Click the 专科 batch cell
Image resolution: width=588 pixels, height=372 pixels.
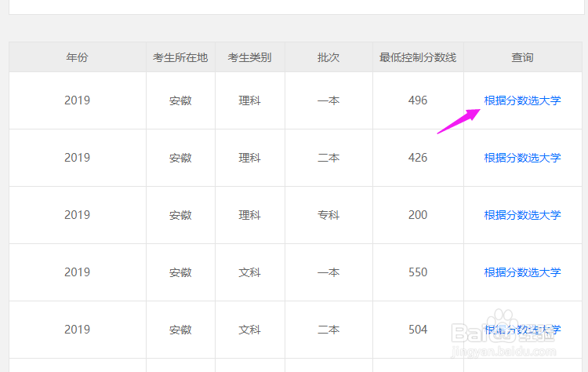click(x=328, y=215)
